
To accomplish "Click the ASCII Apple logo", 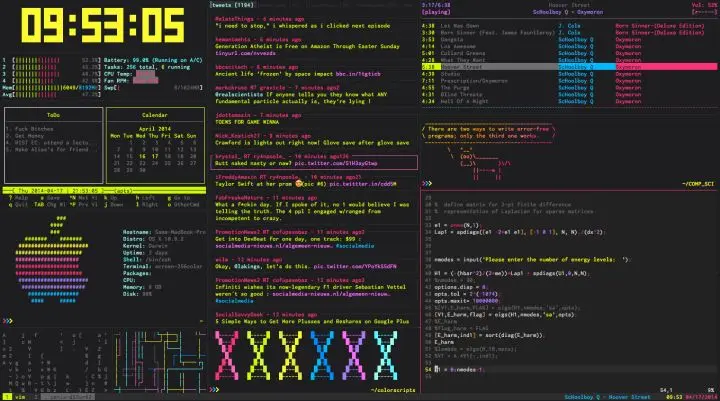I will [51, 260].
